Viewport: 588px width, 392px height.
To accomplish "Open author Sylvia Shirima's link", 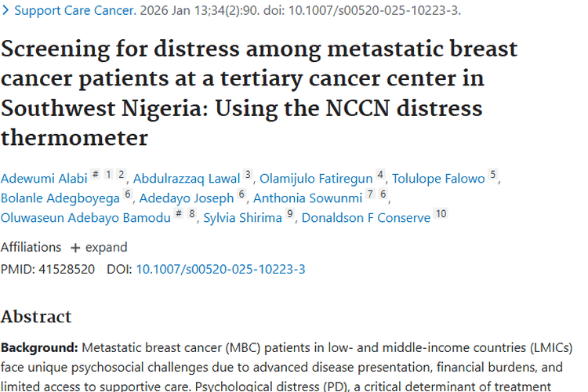I will click(242, 218).
